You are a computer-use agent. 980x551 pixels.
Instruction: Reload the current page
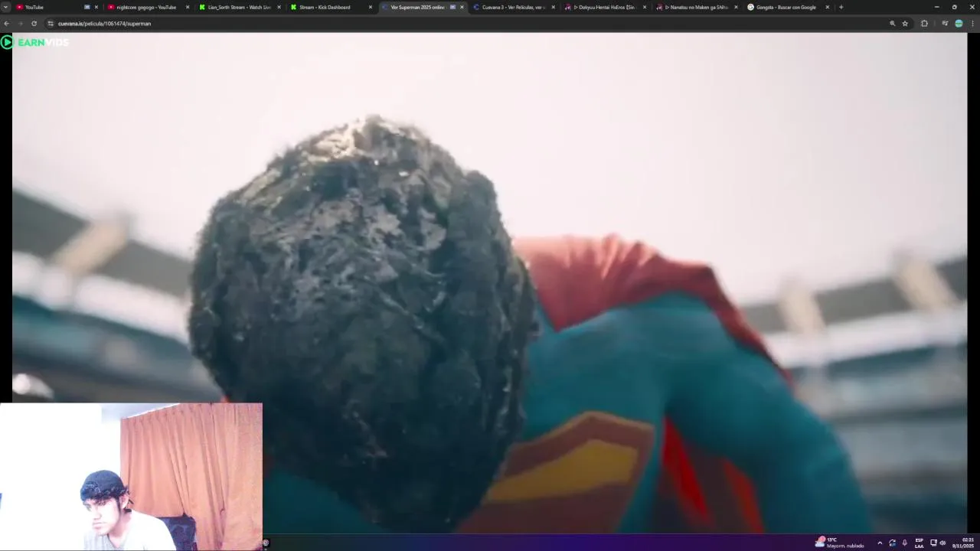coord(34,24)
